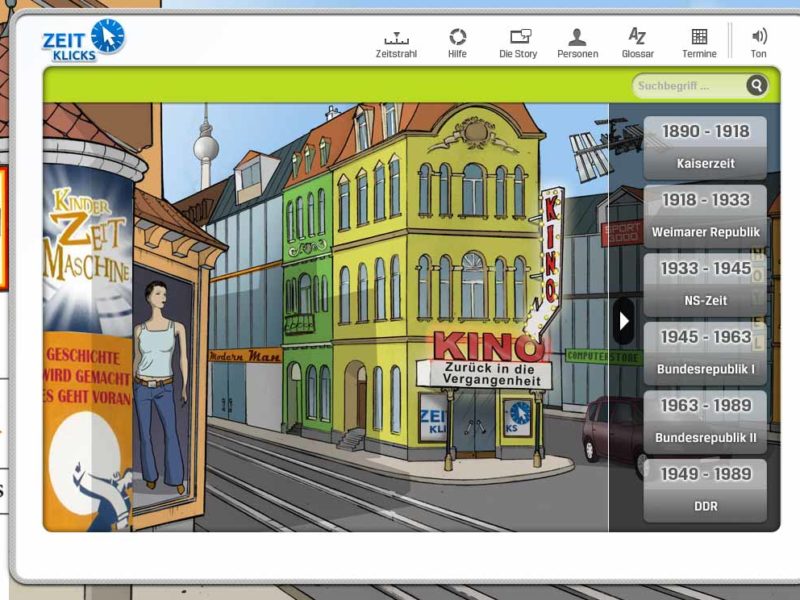Screen dimensions: 800x600
Task: Click the Zeit Klicks logo
Action: point(84,40)
